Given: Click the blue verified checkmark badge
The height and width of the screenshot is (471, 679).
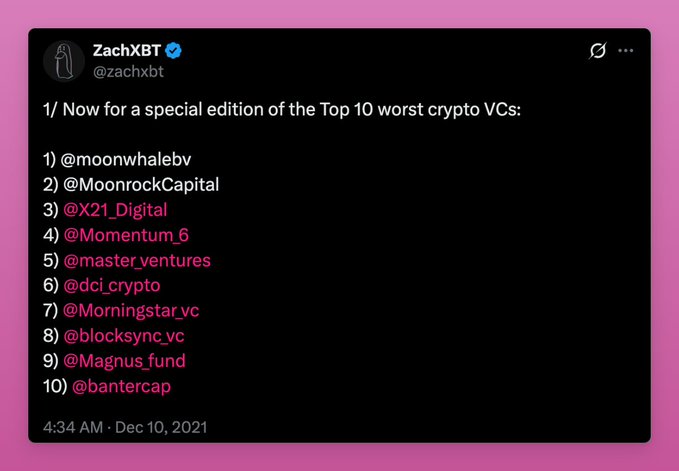Looking at the screenshot, I should 174,51.
